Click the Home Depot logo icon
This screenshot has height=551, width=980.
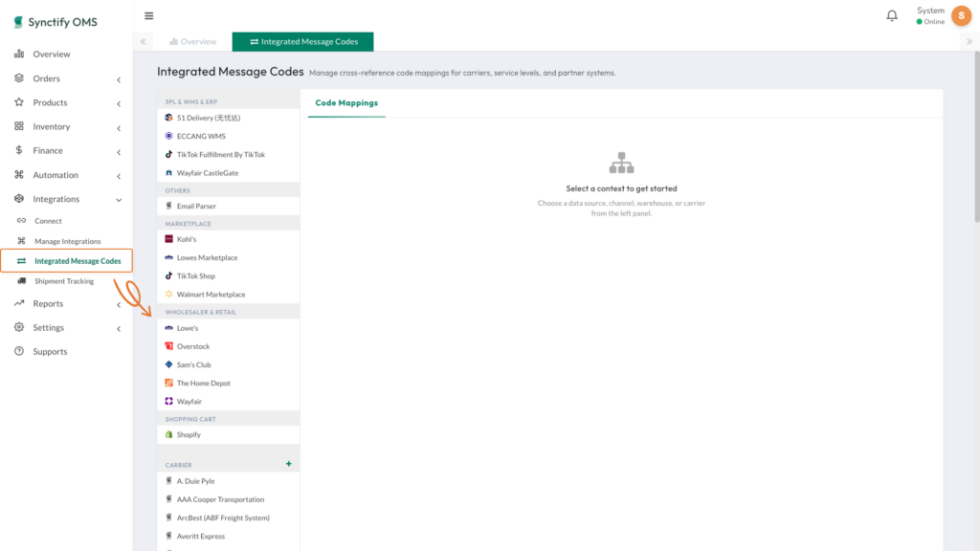pos(168,383)
